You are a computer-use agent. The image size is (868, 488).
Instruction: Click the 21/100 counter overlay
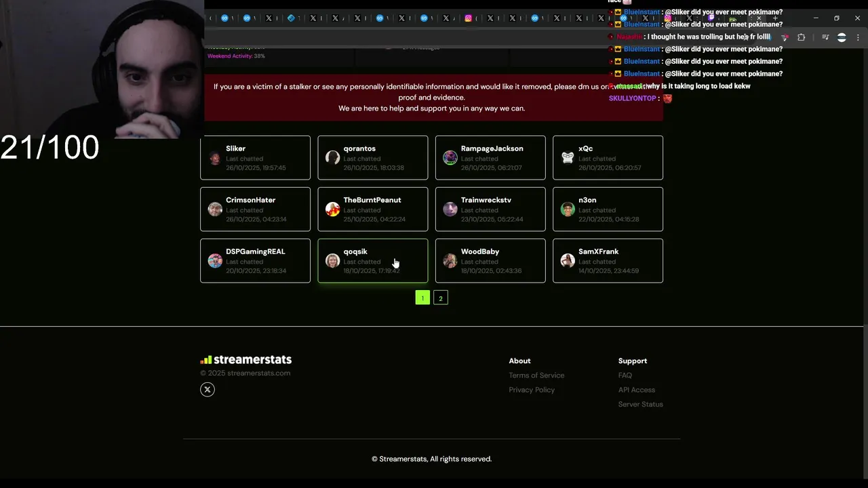click(x=50, y=147)
